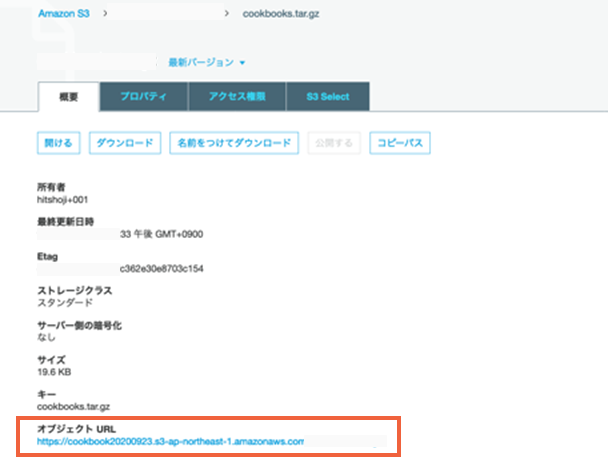Viewport: 608px width, 466px height.
Task: Select the last modified time GMT+0900
Action: [x=161, y=234]
